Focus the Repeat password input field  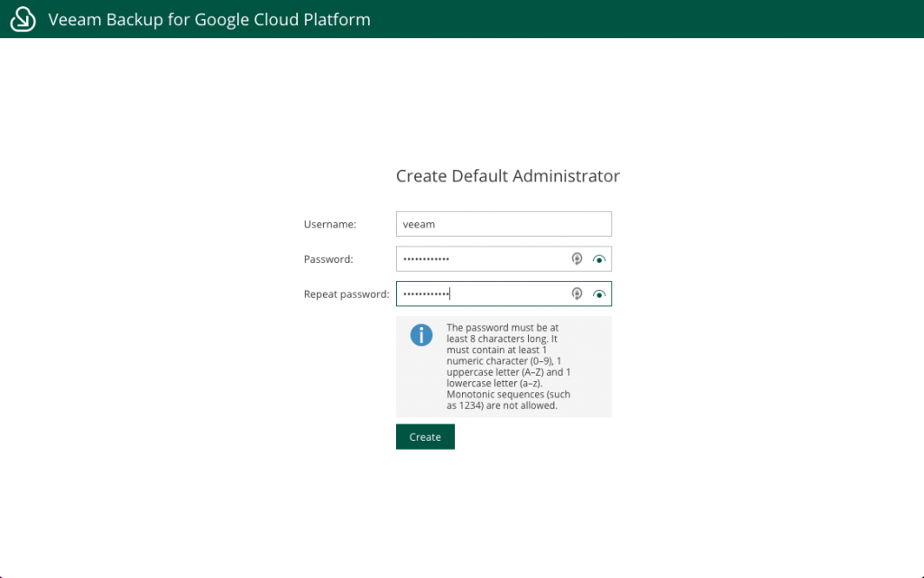coord(504,294)
